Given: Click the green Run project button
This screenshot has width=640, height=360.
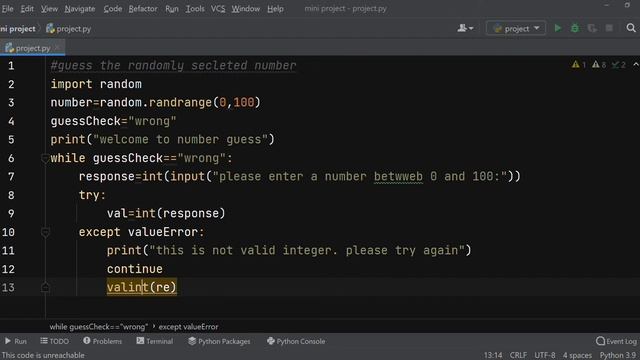Looking at the screenshot, I should point(558,28).
